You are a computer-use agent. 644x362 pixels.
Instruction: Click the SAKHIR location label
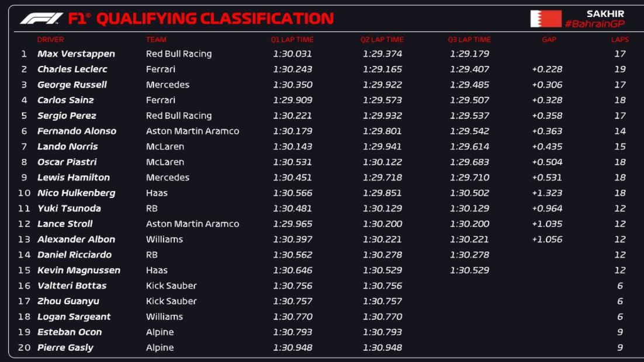tap(605, 13)
